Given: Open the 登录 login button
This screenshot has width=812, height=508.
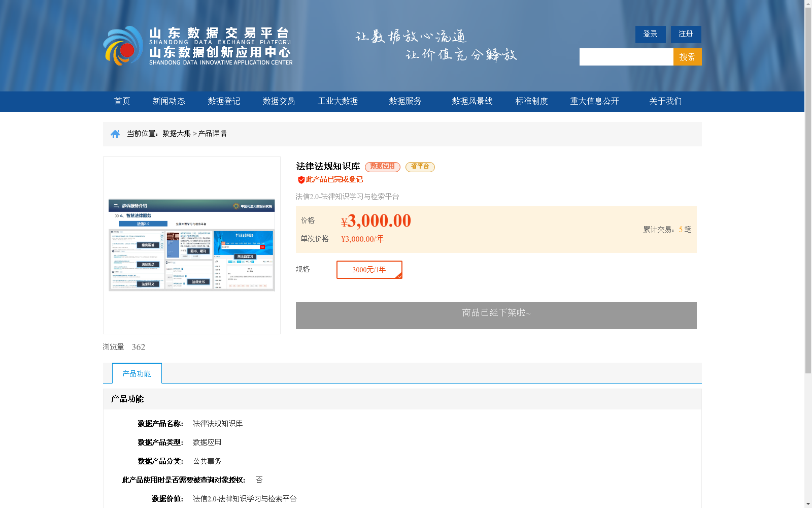Looking at the screenshot, I should point(650,35).
